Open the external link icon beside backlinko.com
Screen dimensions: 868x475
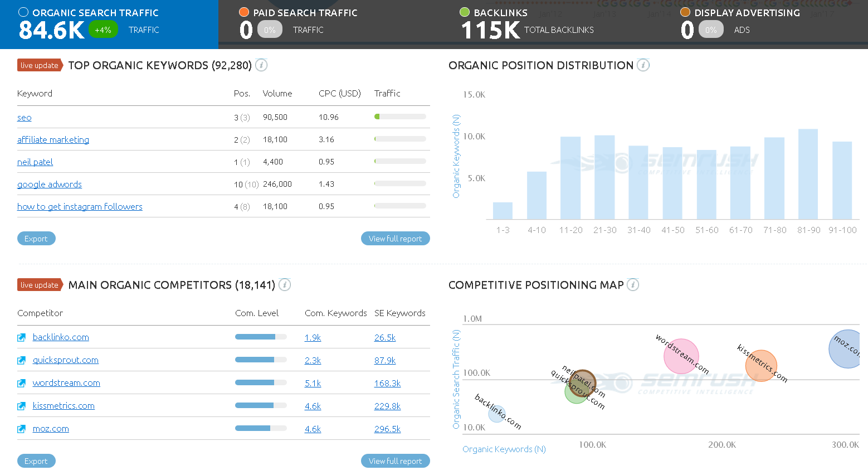22,337
